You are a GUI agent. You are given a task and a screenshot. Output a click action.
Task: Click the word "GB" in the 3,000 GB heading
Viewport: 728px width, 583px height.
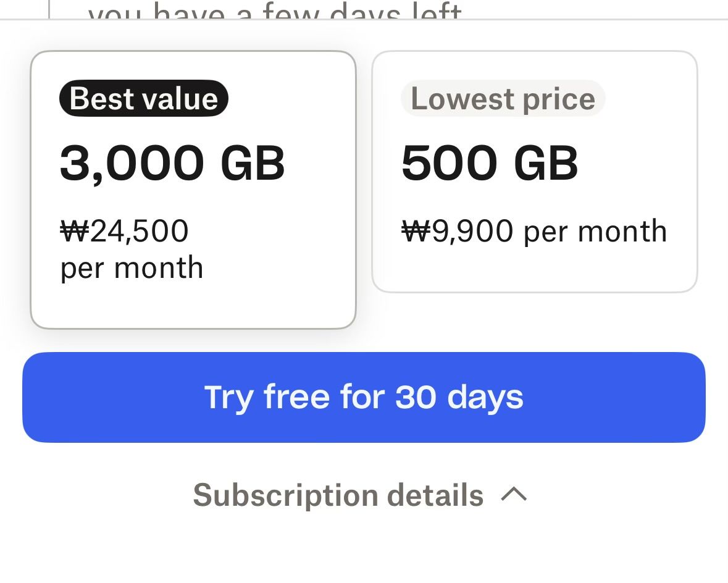(x=253, y=164)
